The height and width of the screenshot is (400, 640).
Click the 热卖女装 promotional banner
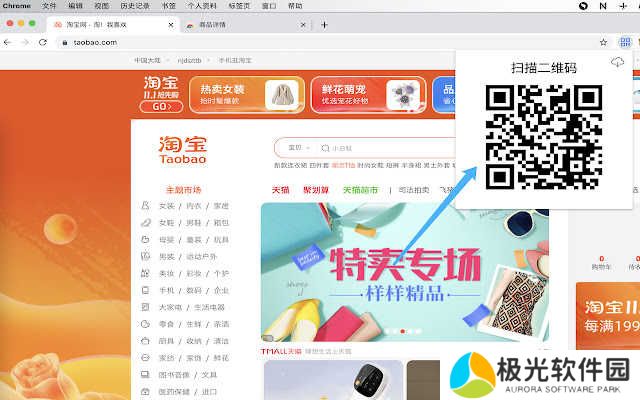[247, 95]
